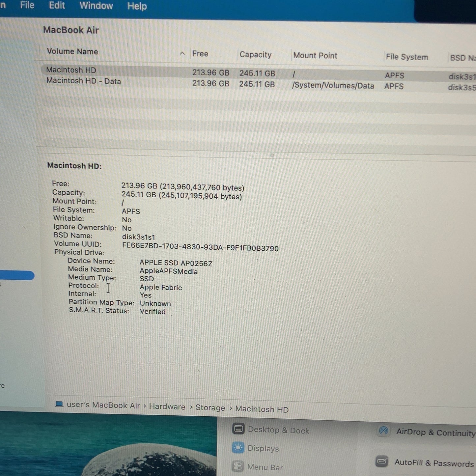Viewport: 476px width, 476px height.
Task: Click the computer icon in the path bar
Action: click(x=59, y=404)
